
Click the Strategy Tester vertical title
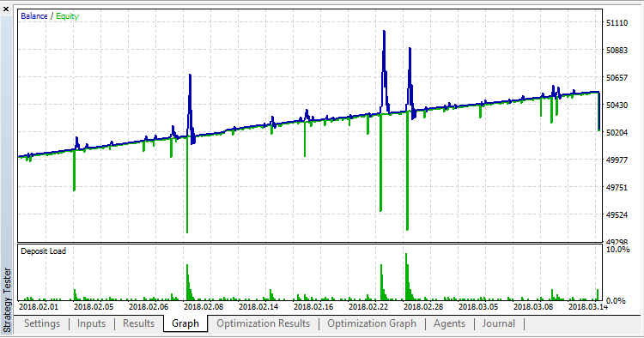[x=7, y=300]
